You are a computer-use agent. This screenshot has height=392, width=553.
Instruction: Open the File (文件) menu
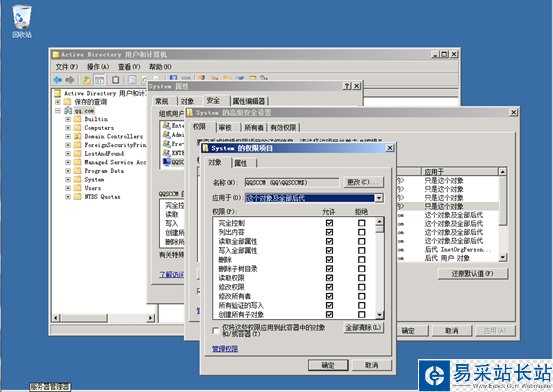pyautogui.click(x=66, y=67)
